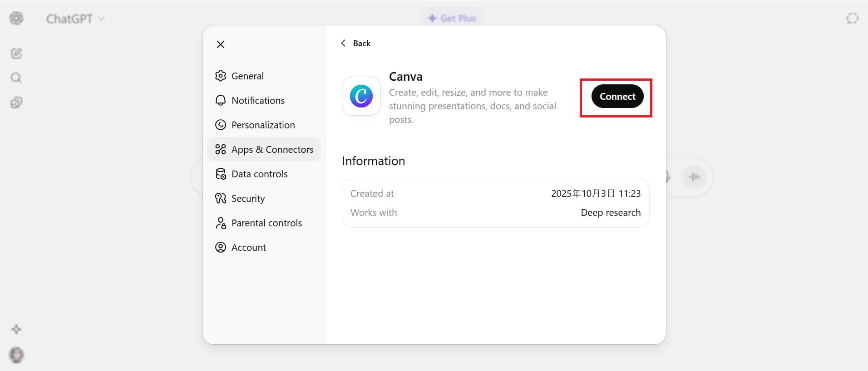
Task: Click the sparkle icon near bottom left
Action: click(16, 329)
